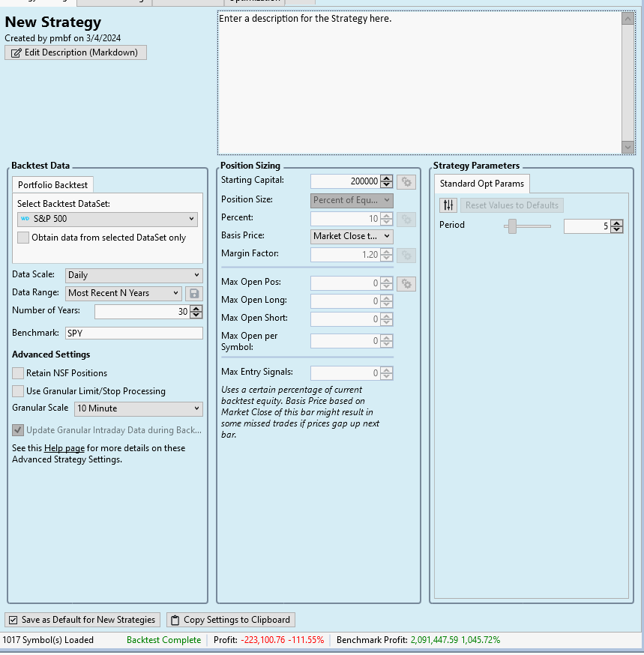
Task: Select the Portfolio Backtest tab
Action: pos(52,184)
